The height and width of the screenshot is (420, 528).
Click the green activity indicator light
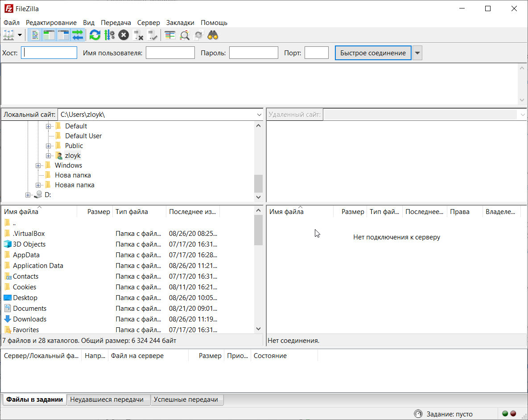point(505,414)
